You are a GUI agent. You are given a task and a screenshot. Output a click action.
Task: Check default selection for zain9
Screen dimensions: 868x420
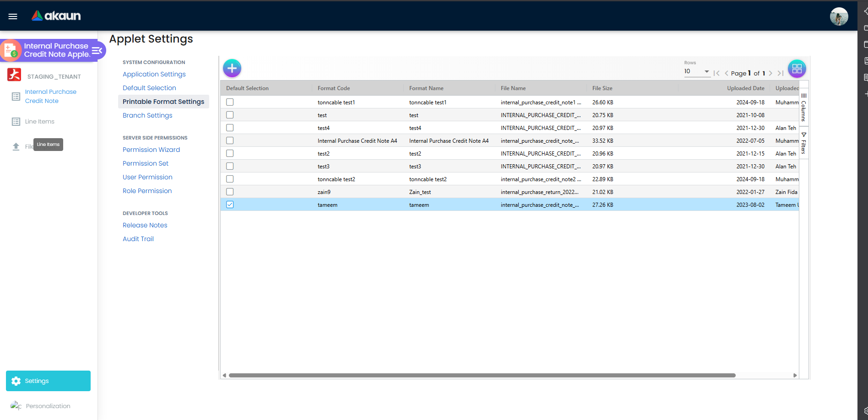230,192
